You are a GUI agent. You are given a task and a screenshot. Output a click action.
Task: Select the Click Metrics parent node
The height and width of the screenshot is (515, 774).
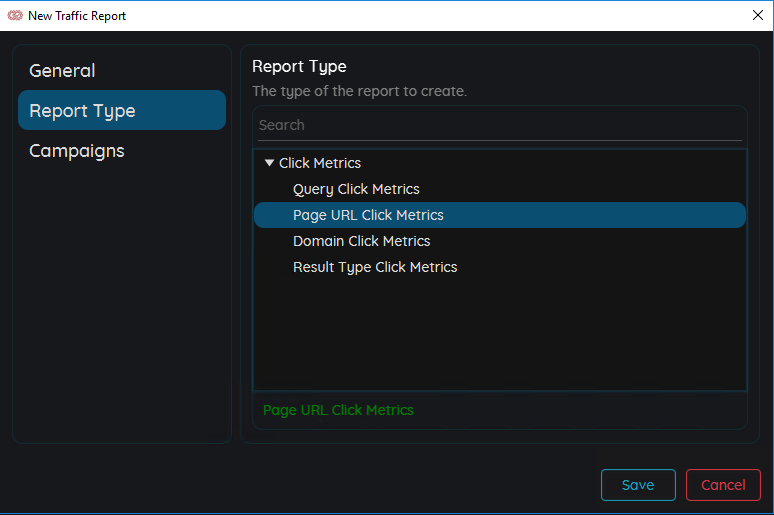click(x=320, y=163)
